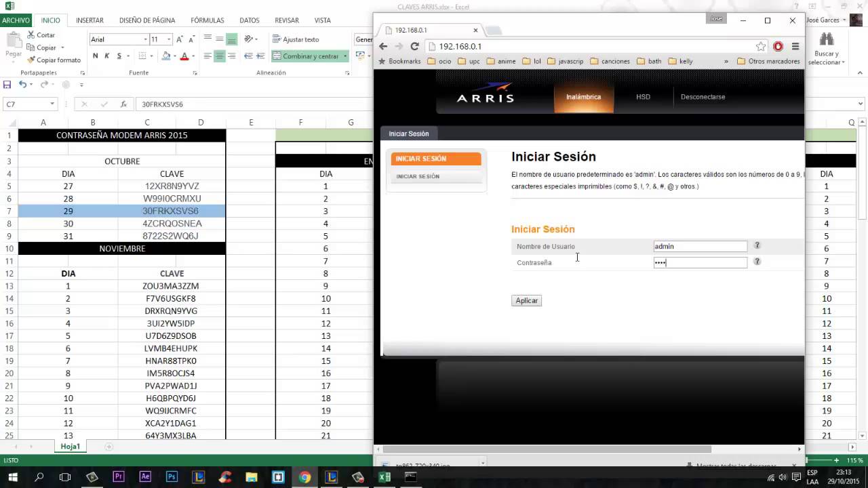The width and height of the screenshot is (868, 488).
Task: Open Otros marcadores bookmarks folder
Action: click(x=768, y=61)
